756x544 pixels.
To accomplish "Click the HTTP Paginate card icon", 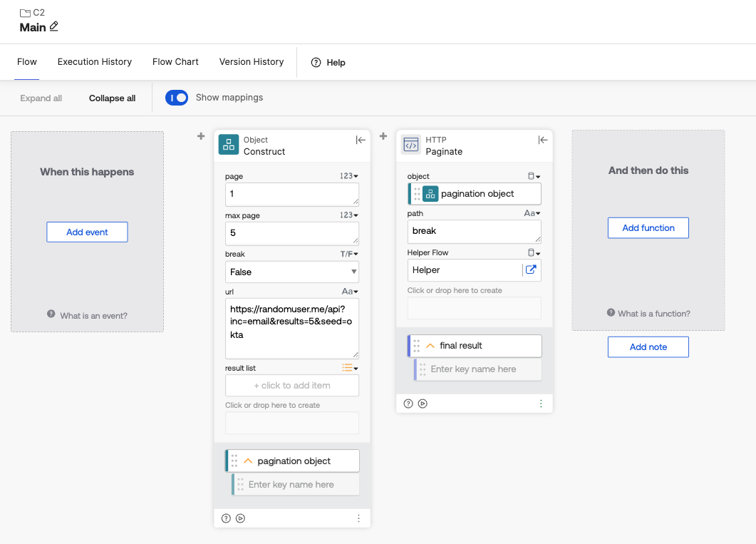I will pos(411,145).
